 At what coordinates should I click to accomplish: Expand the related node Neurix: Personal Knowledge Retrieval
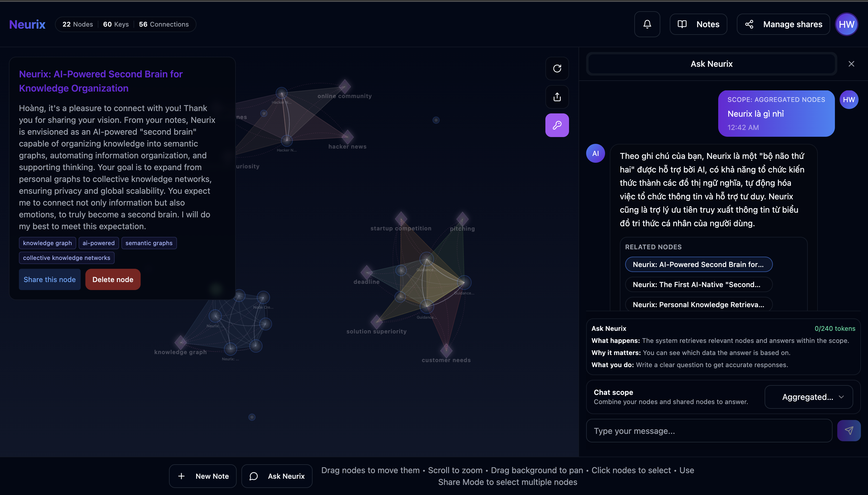tap(698, 304)
